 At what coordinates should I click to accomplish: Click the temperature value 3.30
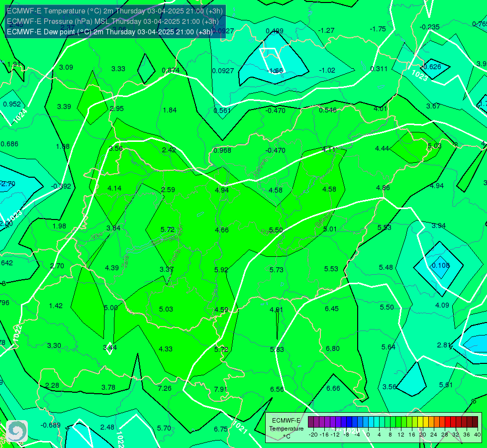(x=54, y=346)
